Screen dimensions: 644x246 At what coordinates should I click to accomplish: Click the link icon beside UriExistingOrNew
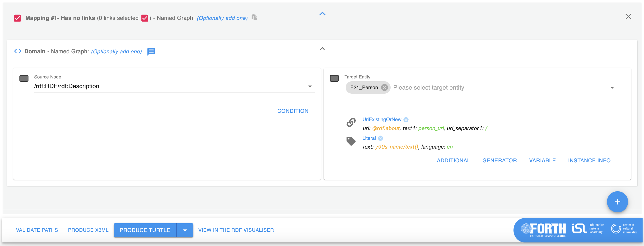[x=351, y=122]
